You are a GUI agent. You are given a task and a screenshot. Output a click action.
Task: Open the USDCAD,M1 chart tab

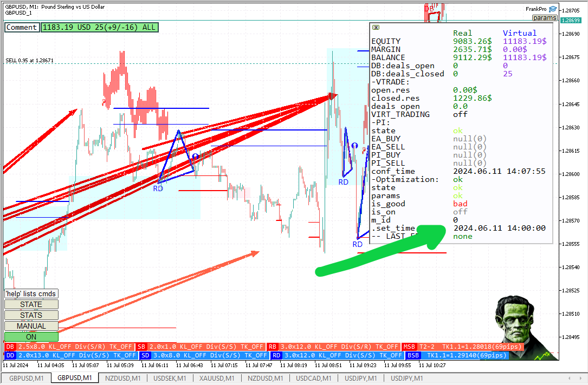coord(314,378)
